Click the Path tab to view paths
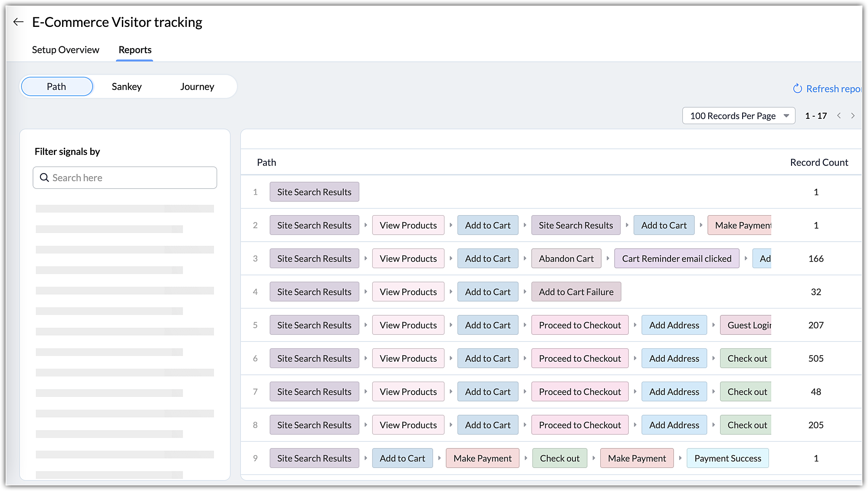This screenshot has height=491, width=868. coord(56,86)
